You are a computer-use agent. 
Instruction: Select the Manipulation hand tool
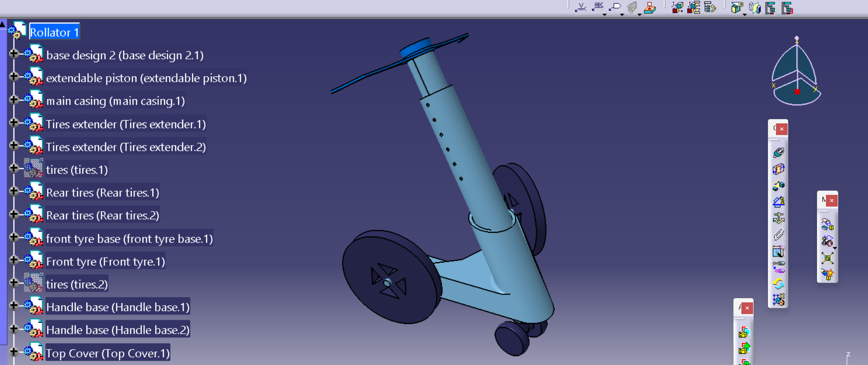[827, 225]
